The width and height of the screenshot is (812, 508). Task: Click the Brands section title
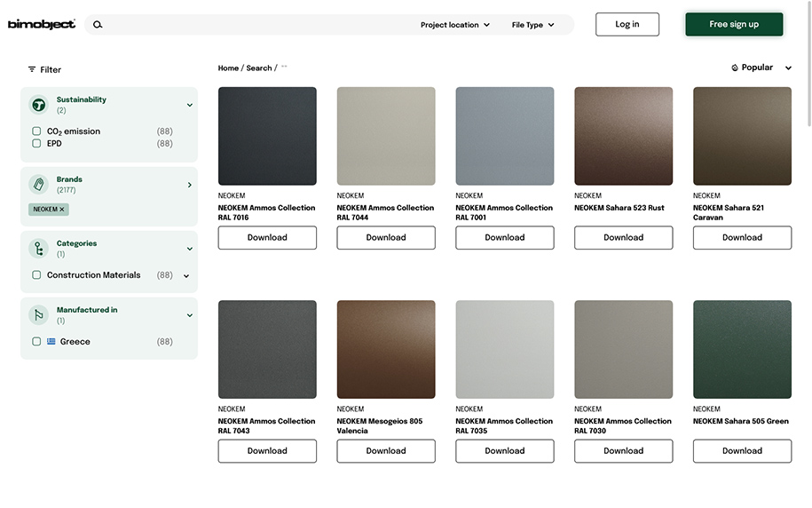(x=69, y=179)
